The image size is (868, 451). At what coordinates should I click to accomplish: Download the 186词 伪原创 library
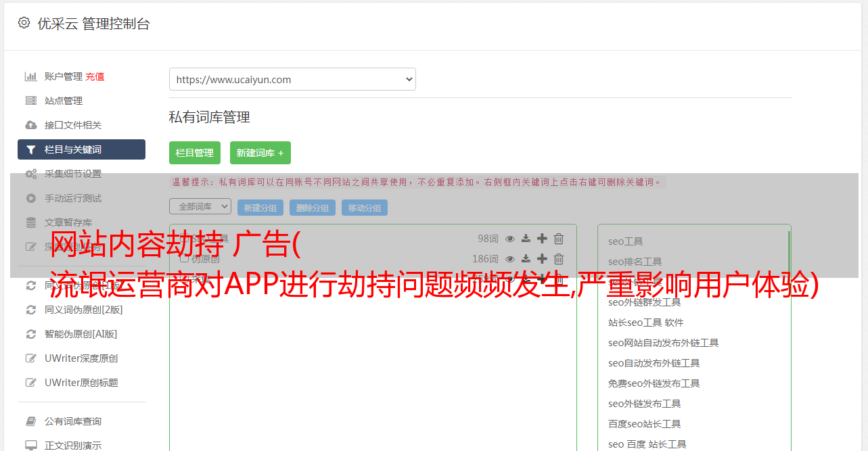(x=526, y=259)
